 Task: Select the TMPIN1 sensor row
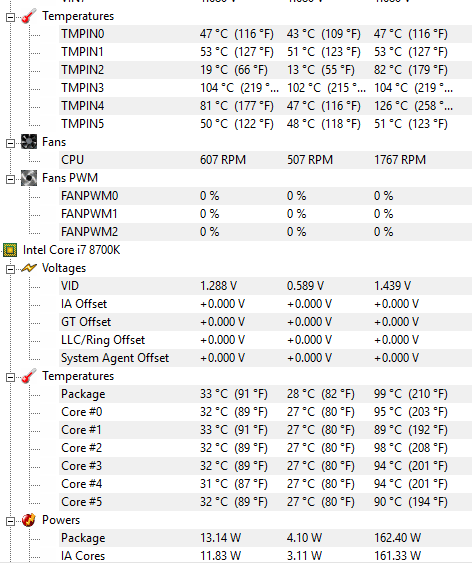[x=266, y=52]
